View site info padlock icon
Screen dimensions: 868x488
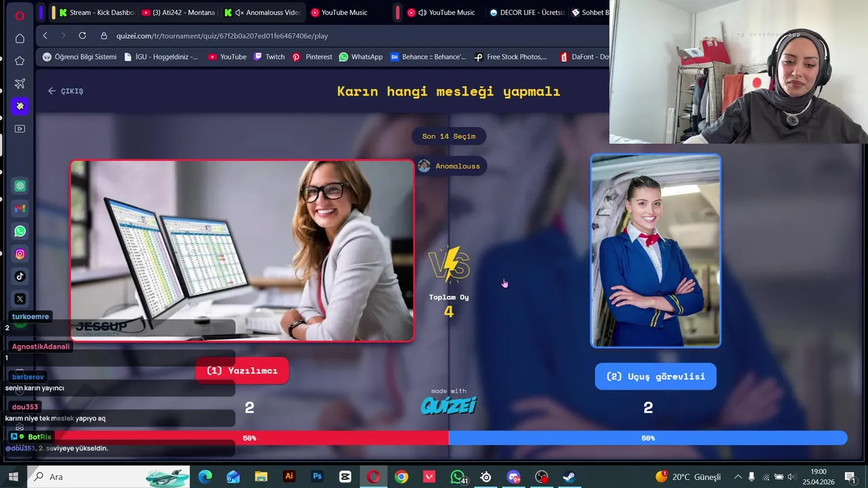coord(104,35)
